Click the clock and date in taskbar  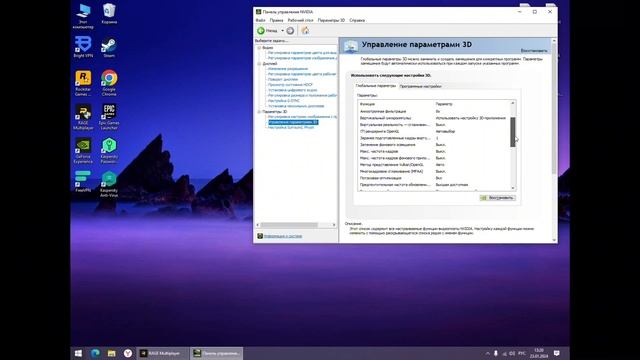click(x=539, y=353)
